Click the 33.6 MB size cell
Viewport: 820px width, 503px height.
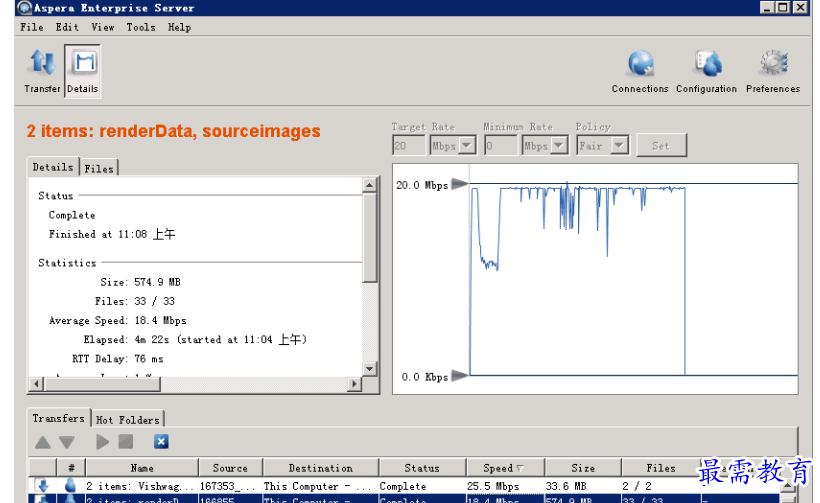click(565, 486)
